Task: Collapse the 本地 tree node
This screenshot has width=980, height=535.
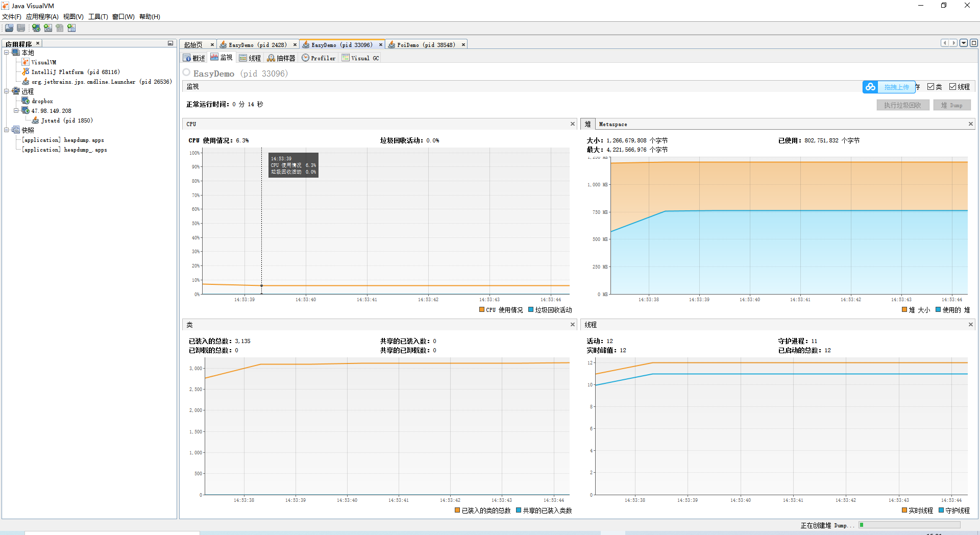Action: [7, 53]
